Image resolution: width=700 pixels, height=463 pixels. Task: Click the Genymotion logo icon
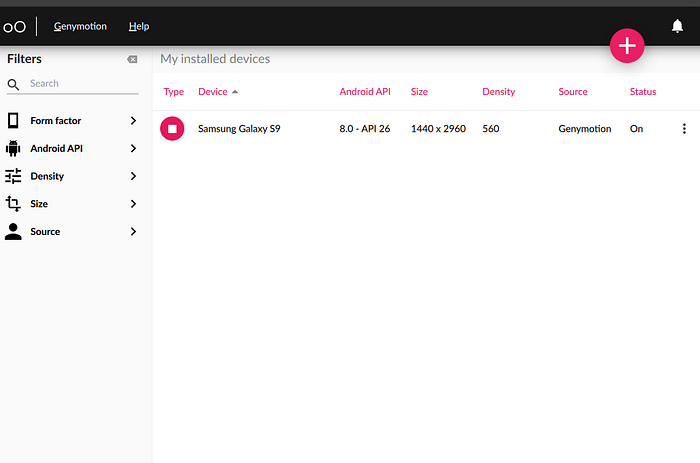click(14, 27)
